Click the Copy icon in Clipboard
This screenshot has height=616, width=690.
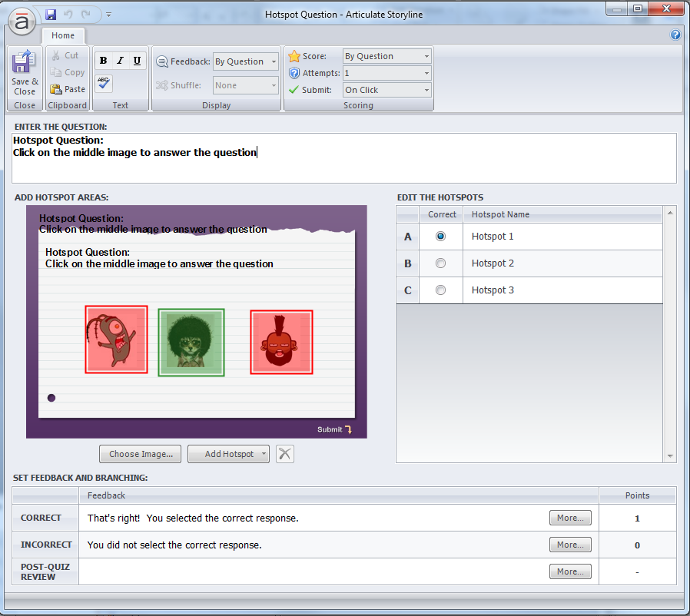55,72
